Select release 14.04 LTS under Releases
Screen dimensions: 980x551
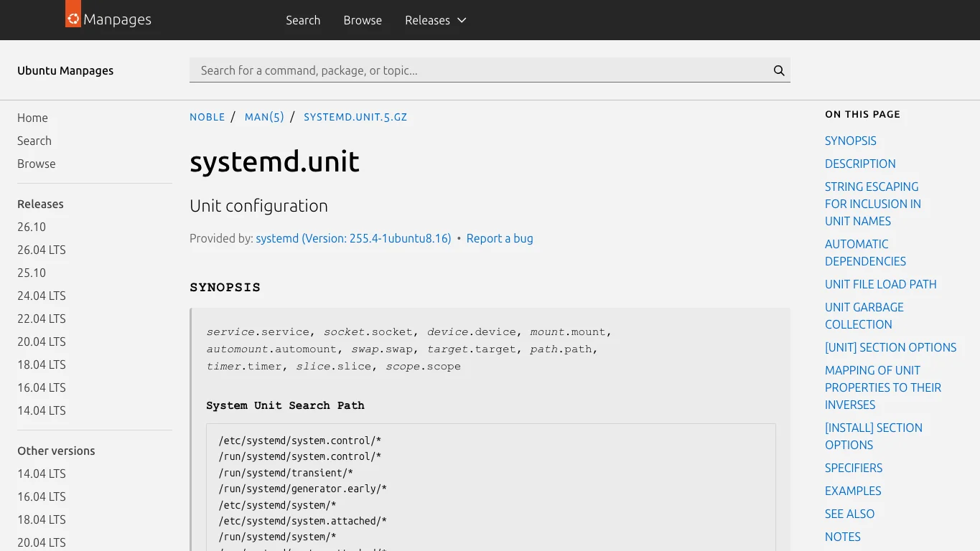point(42,410)
